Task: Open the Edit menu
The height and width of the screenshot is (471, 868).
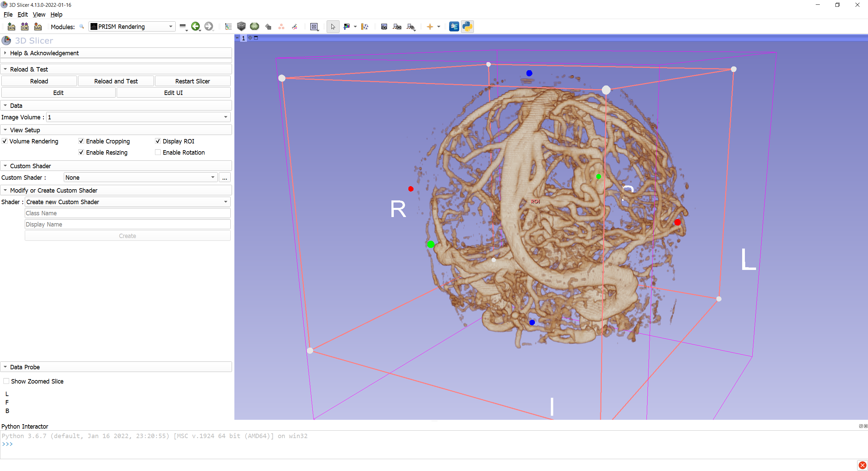Action: [x=22, y=15]
